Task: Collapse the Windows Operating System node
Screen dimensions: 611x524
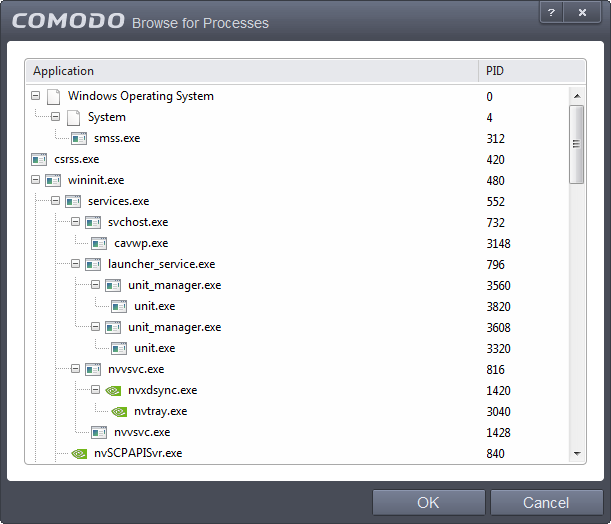Action: click(36, 96)
